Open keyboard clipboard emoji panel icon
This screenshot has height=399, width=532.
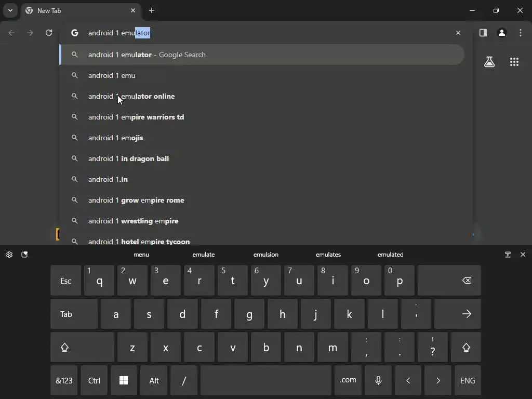click(24, 255)
